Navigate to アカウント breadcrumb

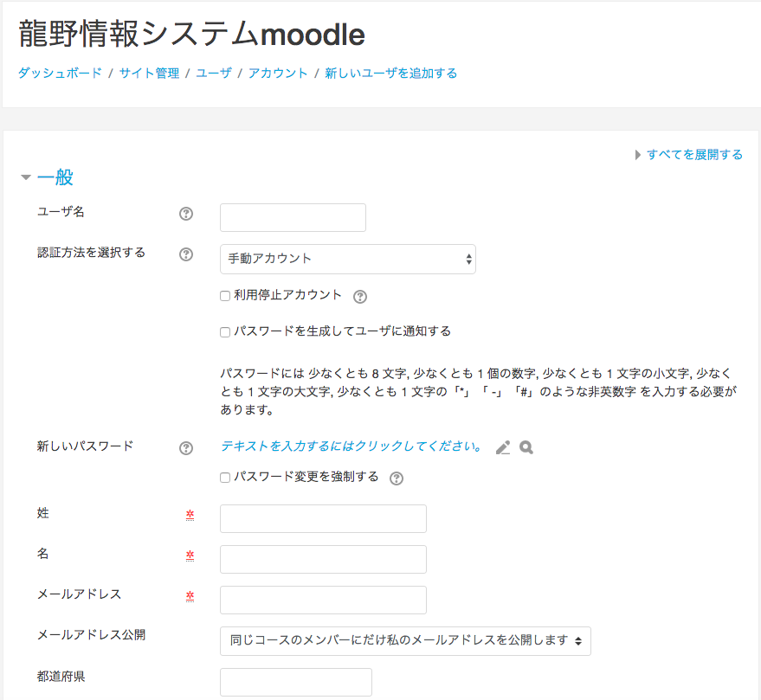278,74
